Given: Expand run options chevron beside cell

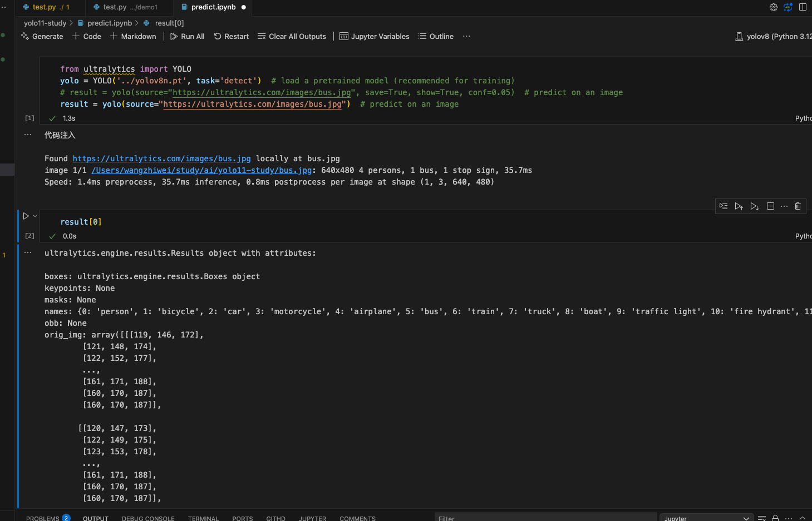Looking at the screenshot, I should pos(35,216).
